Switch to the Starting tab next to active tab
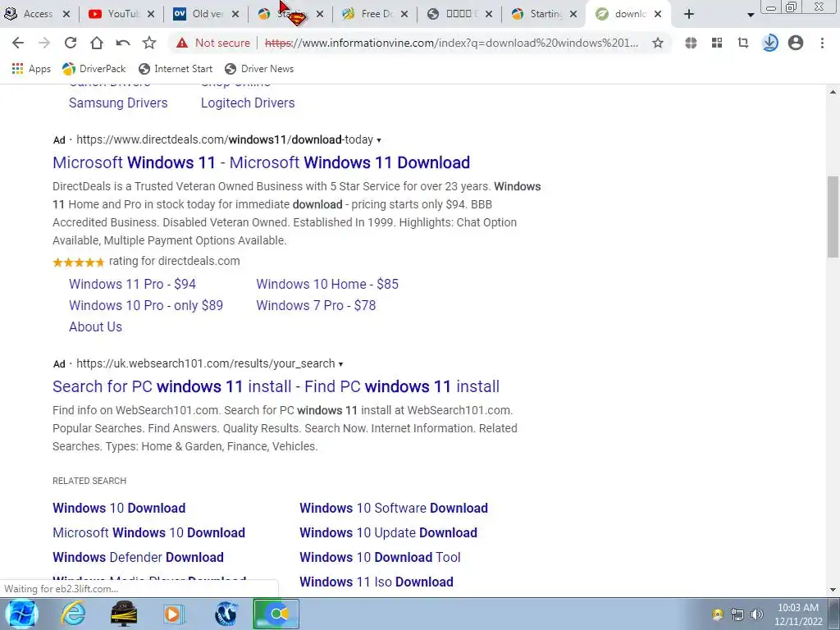This screenshot has height=630, width=840. pos(544,14)
